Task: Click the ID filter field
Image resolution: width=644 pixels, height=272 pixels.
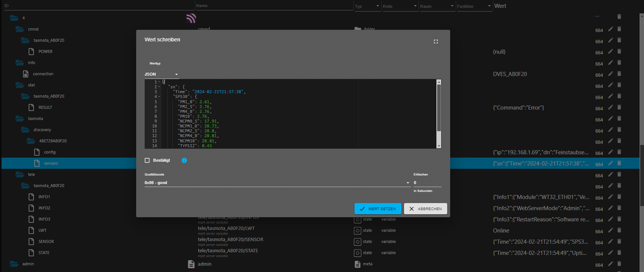Action: pyautogui.click(x=99, y=6)
